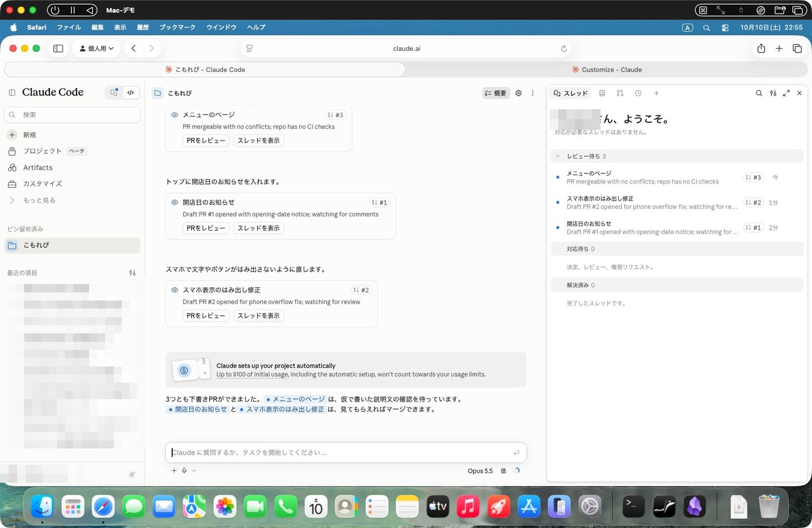Add a new panel tab with plus icon
Screen dimensions: 812x528
click(x=656, y=93)
